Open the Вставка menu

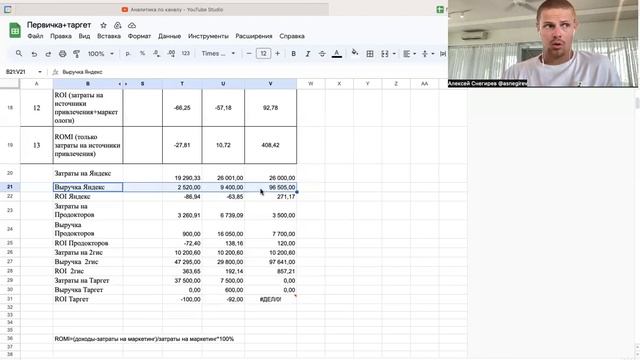click(109, 36)
